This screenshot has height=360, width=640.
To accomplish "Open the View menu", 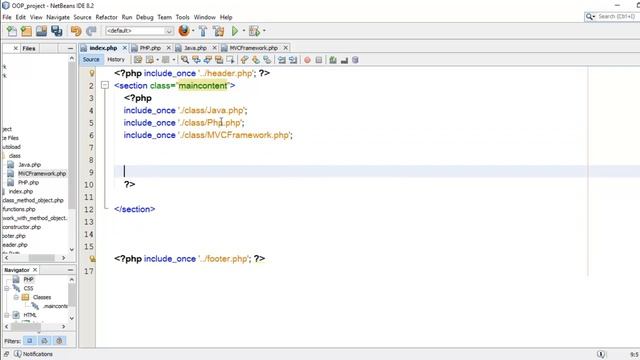I will 36,17.
